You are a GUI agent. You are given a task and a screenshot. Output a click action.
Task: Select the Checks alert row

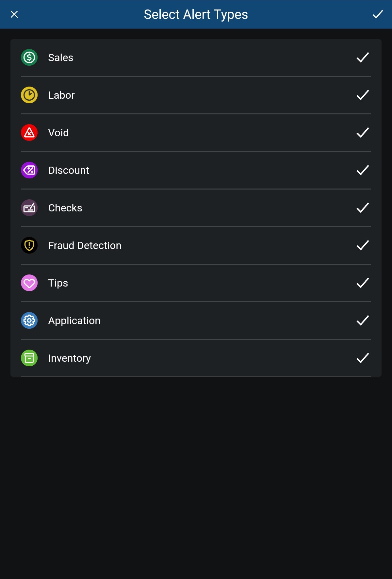196,207
